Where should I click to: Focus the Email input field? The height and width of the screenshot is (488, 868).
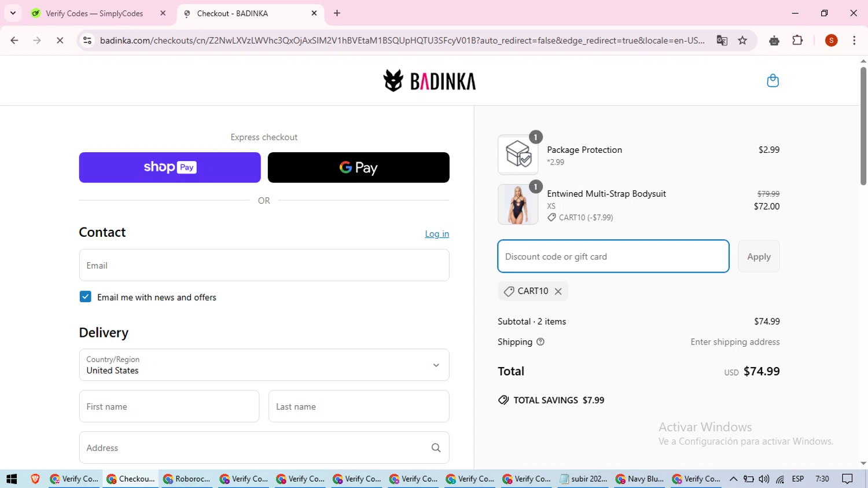[264, 265]
